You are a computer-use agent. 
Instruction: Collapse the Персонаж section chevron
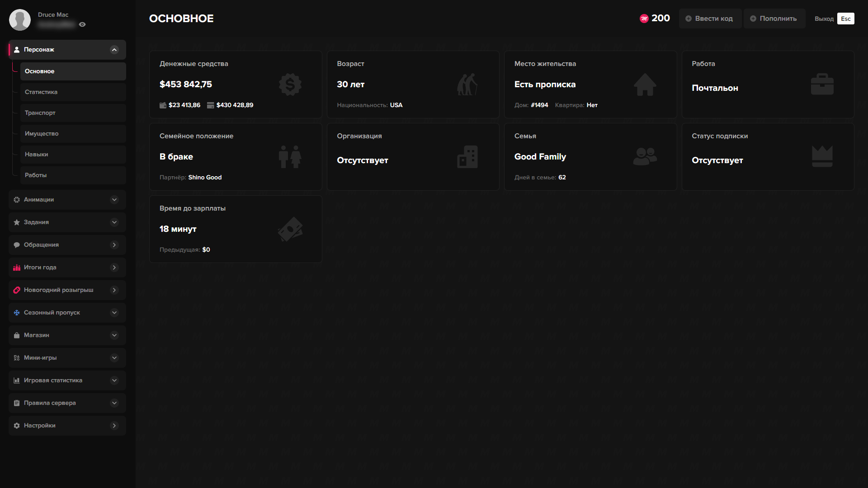tap(114, 50)
